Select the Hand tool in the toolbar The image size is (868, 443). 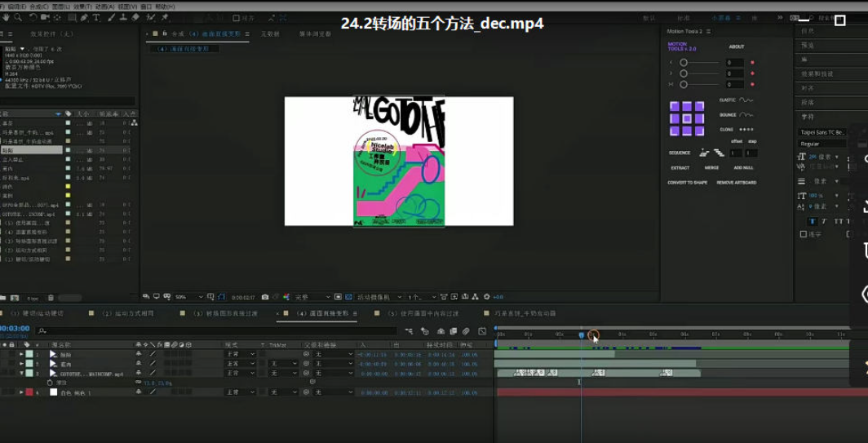(x=6, y=17)
